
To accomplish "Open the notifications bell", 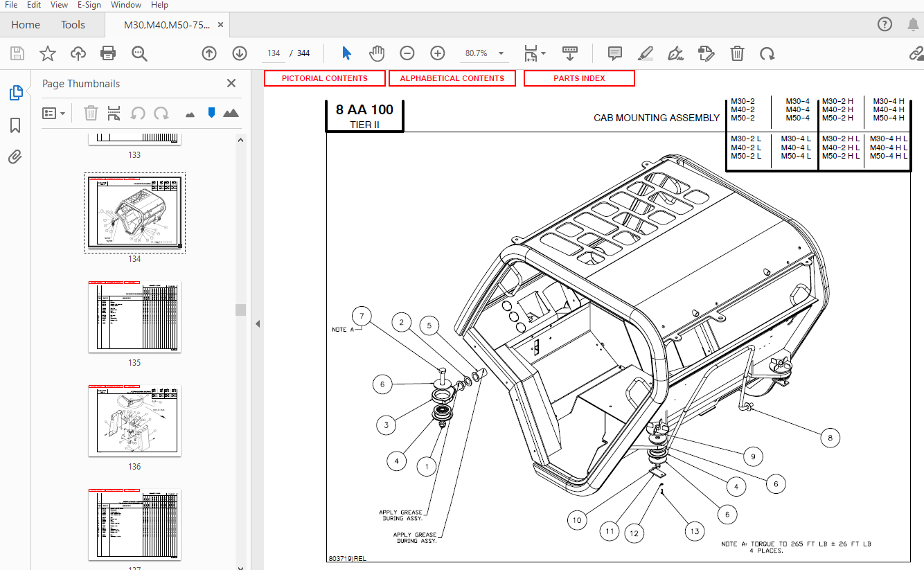I will point(913,25).
